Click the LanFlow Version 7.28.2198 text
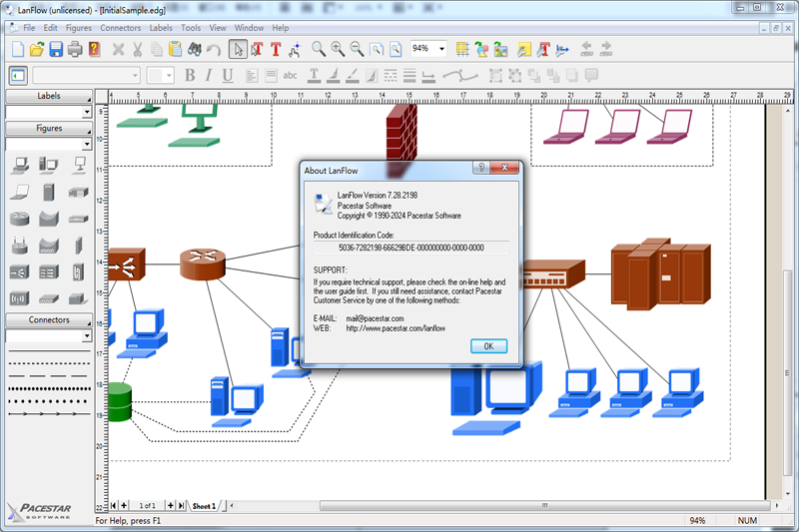This screenshot has width=799, height=532. [378, 196]
